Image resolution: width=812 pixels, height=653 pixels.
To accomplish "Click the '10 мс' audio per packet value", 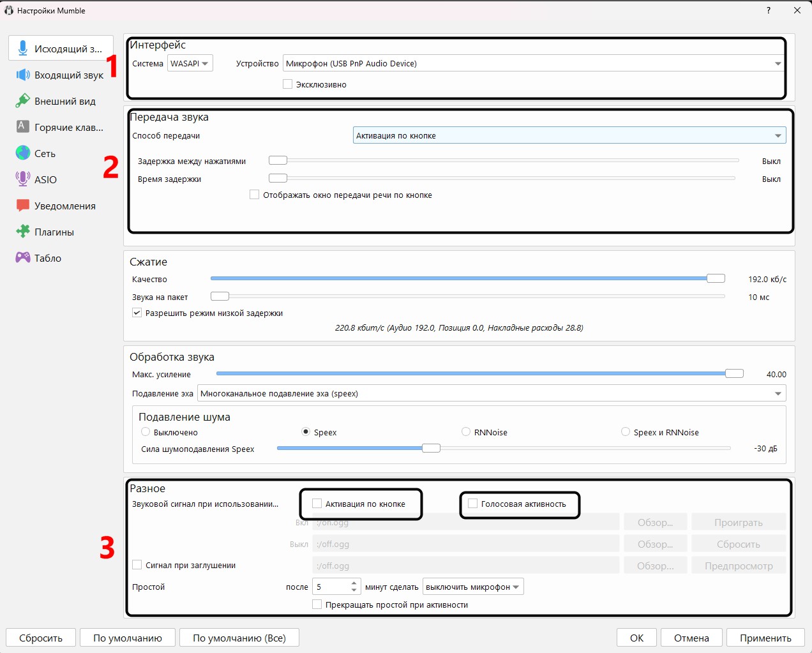I will point(759,297).
